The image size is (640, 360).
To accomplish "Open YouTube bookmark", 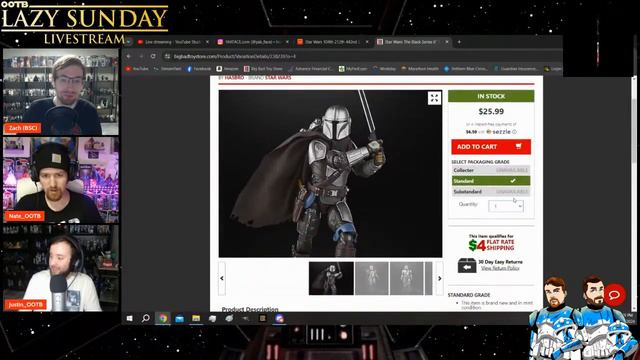I will tap(138, 69).
